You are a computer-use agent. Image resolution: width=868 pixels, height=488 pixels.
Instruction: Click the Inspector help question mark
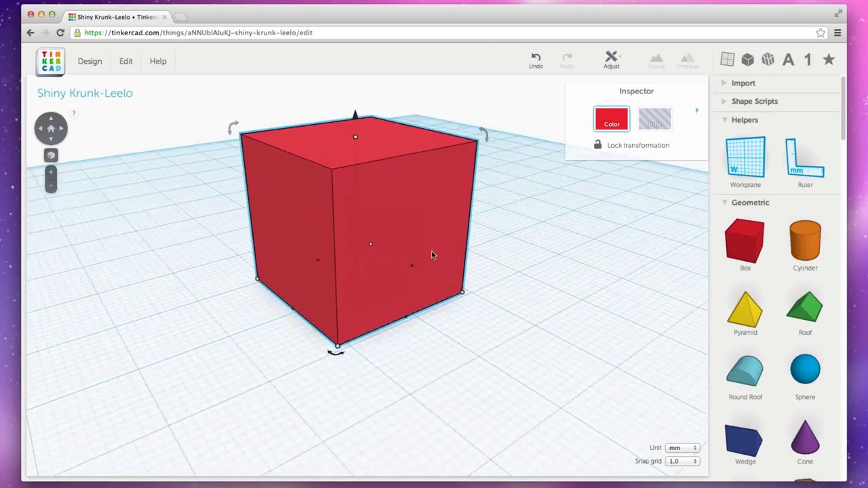[696, 111]
